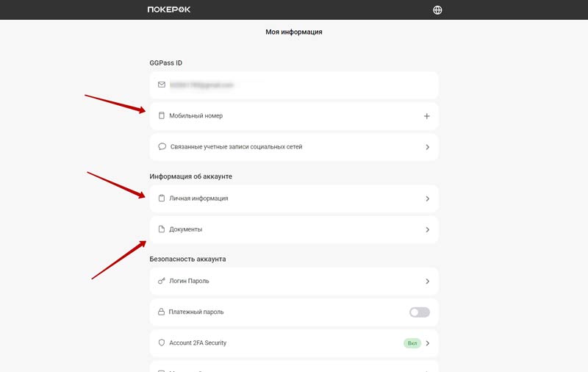Expand the Документы row chevron
Viewport: 588px width, 372px height.
(x=428, y=229)
